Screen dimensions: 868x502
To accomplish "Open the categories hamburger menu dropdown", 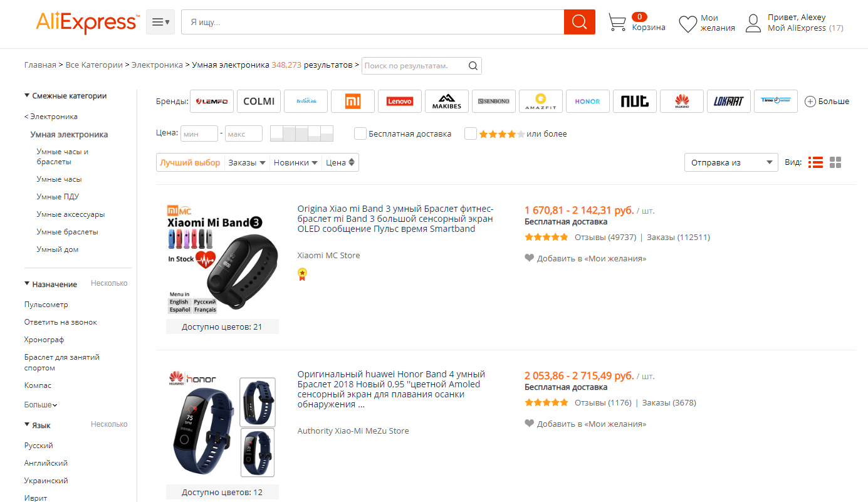I will pos(160,22).
